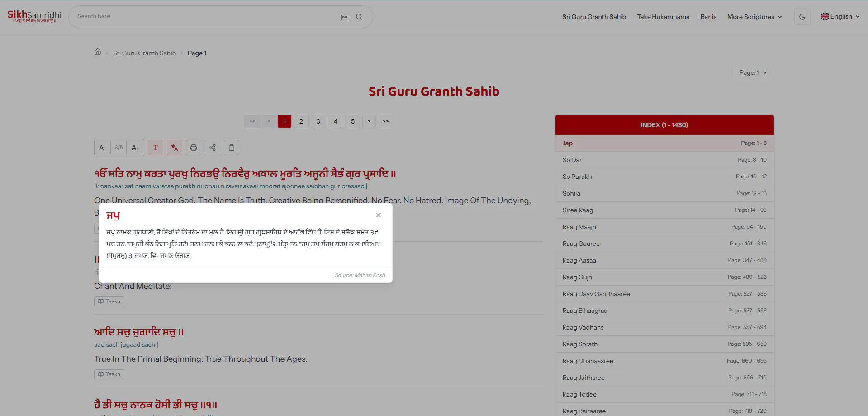Image resolution: width=868 pixels, height=416 pixels.
Task: Select Raag Sorath in the index
Action: (664, 344)
